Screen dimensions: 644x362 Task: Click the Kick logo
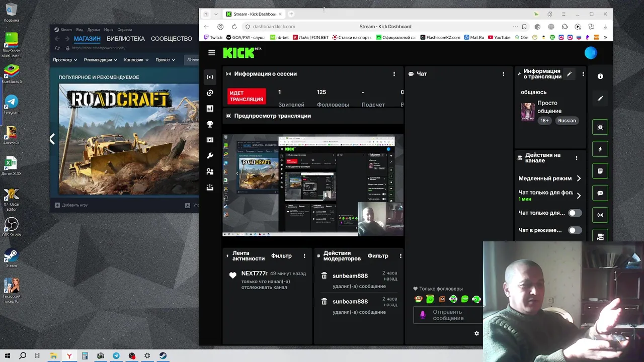click(x=242, y=53)
